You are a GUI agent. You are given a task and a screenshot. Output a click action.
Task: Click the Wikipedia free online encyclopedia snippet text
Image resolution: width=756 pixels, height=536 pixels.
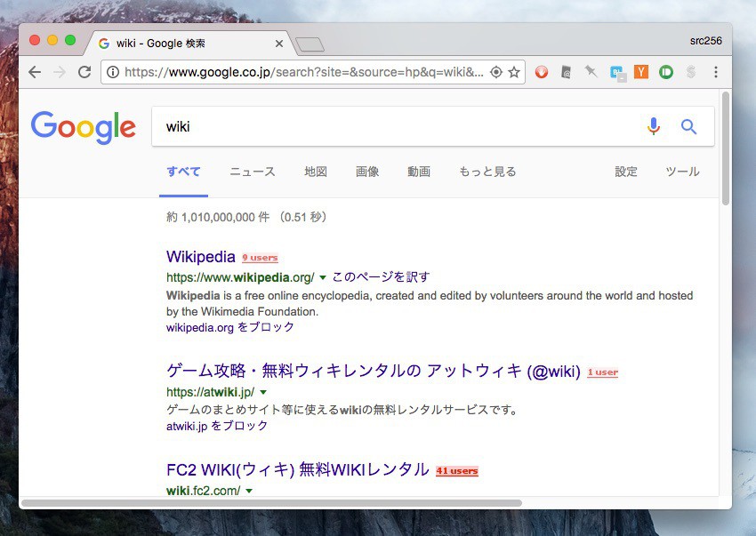coord(430,304)
